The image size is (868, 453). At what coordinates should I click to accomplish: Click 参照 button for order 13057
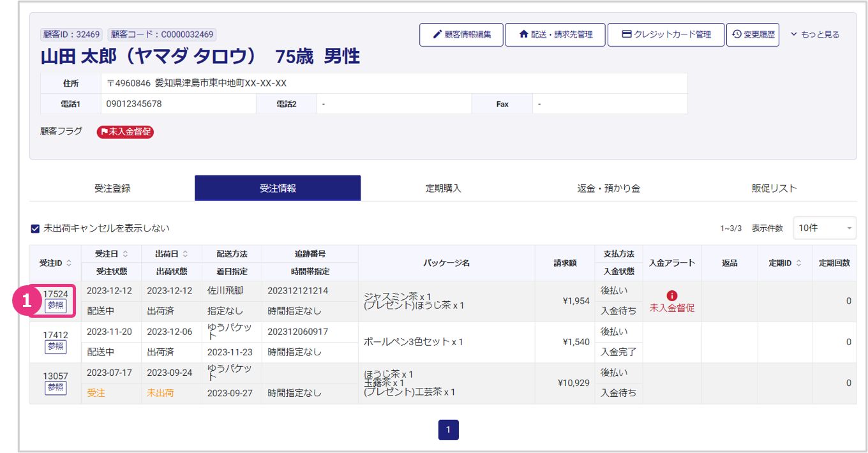(56, 387)
